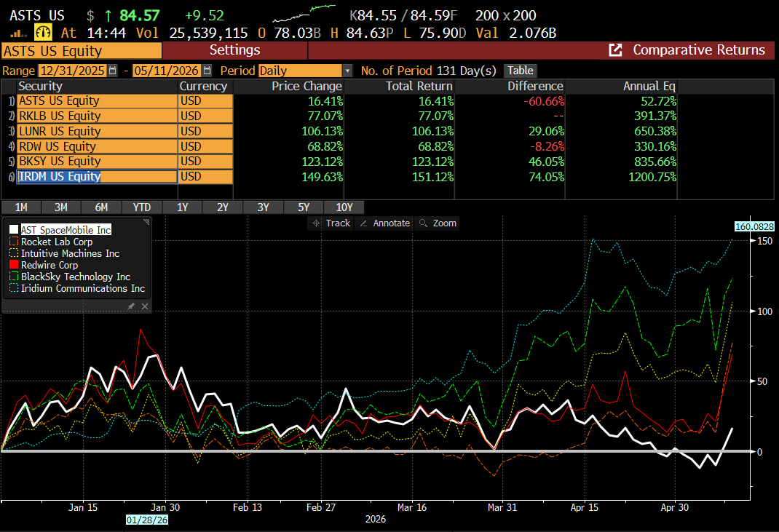Select the 5Y range tab

(304, 207)
